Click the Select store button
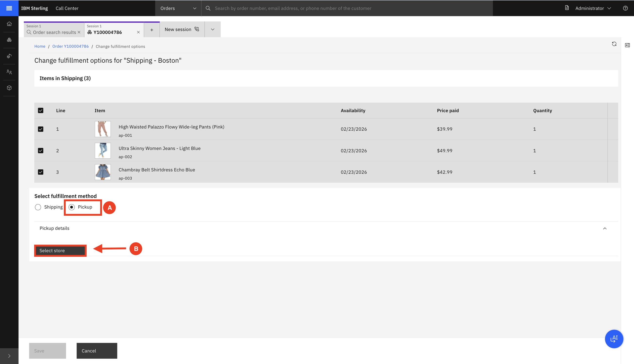Image resolution: width=634 pixels, height=364 pixels. tap(60, 250)
